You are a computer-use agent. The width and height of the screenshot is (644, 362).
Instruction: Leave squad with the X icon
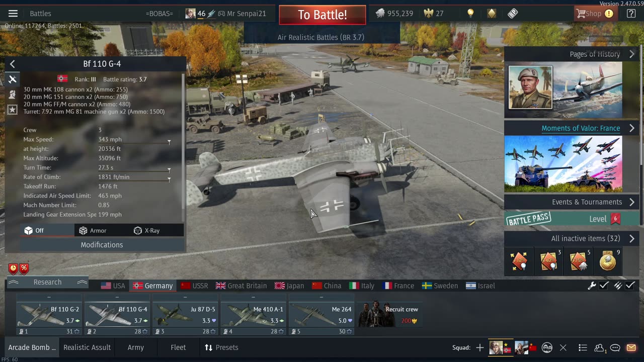point(563,347)
